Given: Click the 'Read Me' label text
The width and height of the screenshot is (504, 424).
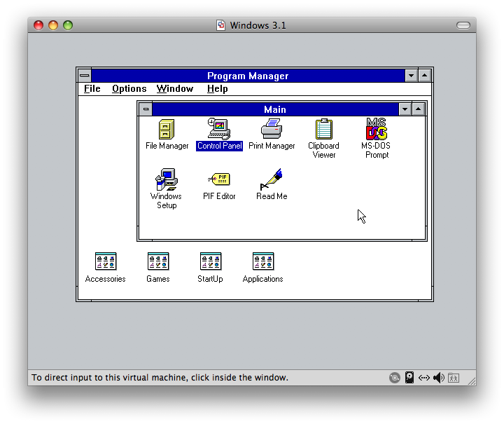Looking at the screenshot, I should click(x=272, y=196).
